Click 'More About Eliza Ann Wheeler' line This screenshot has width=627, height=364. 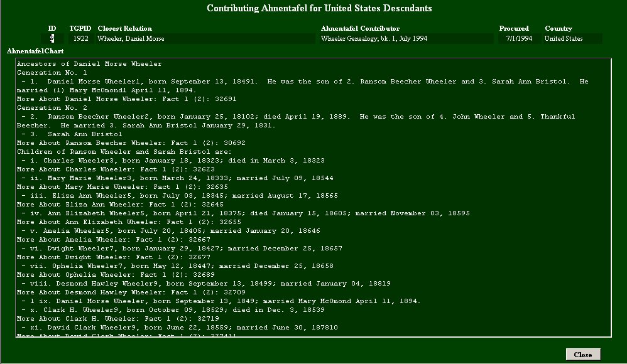(x=121, y=205)
